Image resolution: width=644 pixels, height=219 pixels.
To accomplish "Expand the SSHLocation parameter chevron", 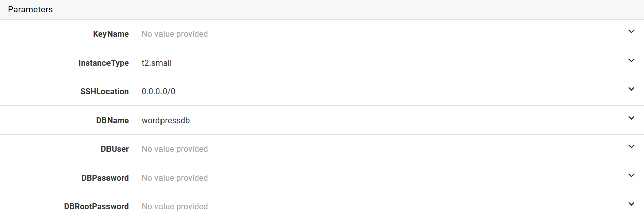I will [631, 89].
